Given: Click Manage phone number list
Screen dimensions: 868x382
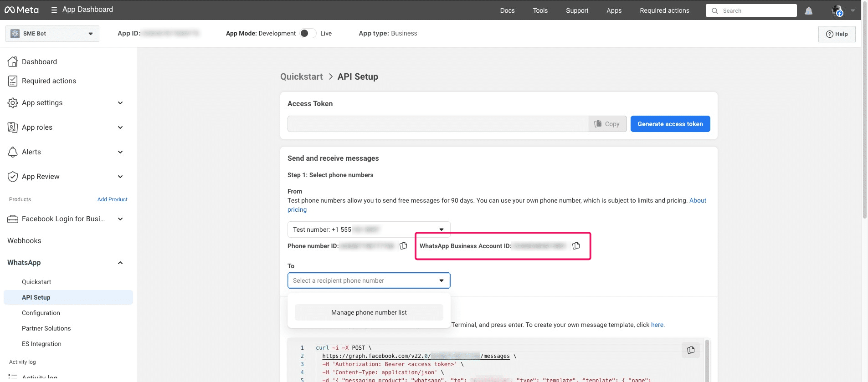Looking at the screenshot, I should (x=369, y=312).
